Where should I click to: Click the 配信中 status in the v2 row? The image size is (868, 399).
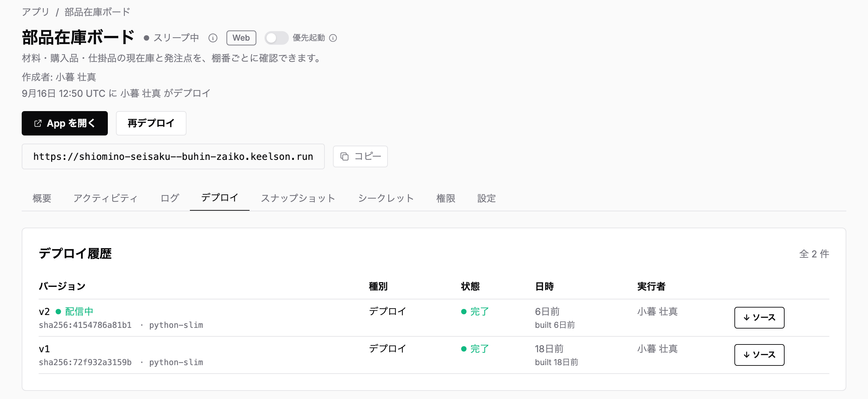click(x=75, y=312)
